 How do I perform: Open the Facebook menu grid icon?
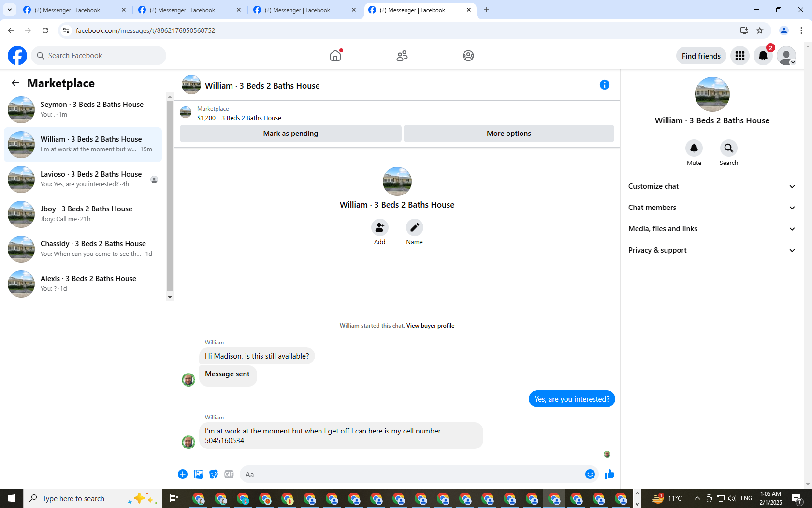pyautogui.click(x=740, y=56)
